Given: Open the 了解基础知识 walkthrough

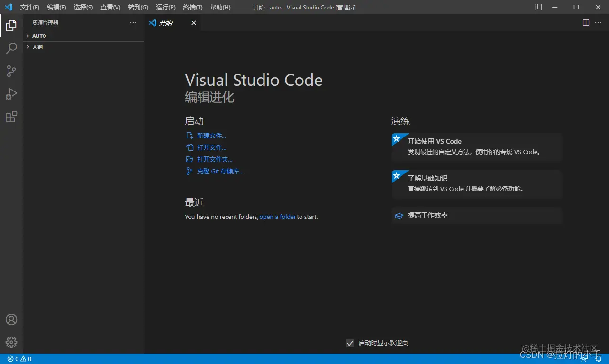Looking at the screenshot, I should [x=477, y=184].
